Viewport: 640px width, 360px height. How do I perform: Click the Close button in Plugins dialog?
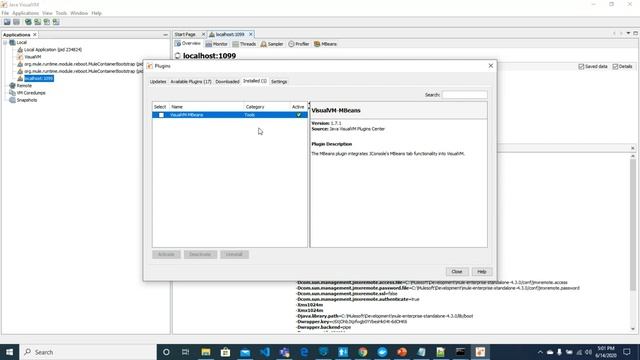click(457, 272)
